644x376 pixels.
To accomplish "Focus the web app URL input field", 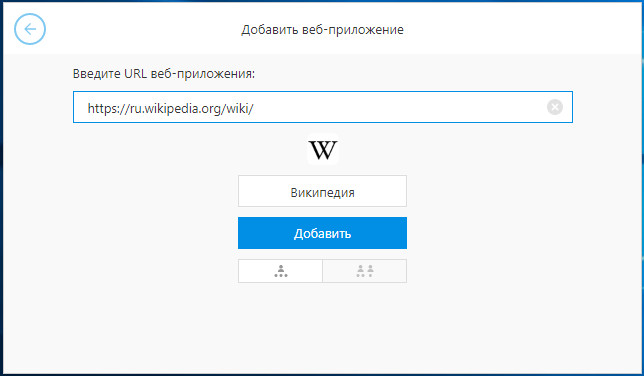I will (x=323, y=107).
